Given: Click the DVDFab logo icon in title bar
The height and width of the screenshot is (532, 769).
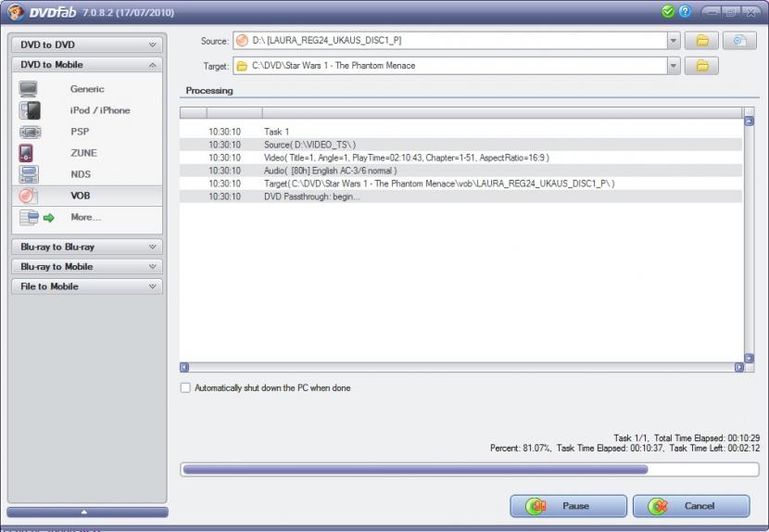Looking at the screenshot, I should (16, 12).
